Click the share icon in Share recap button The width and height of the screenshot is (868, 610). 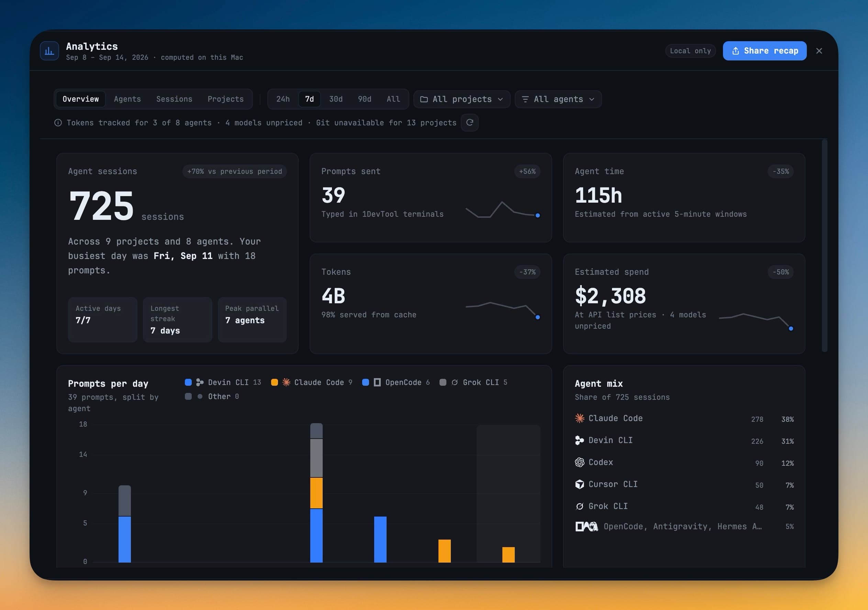pos(736,51)
